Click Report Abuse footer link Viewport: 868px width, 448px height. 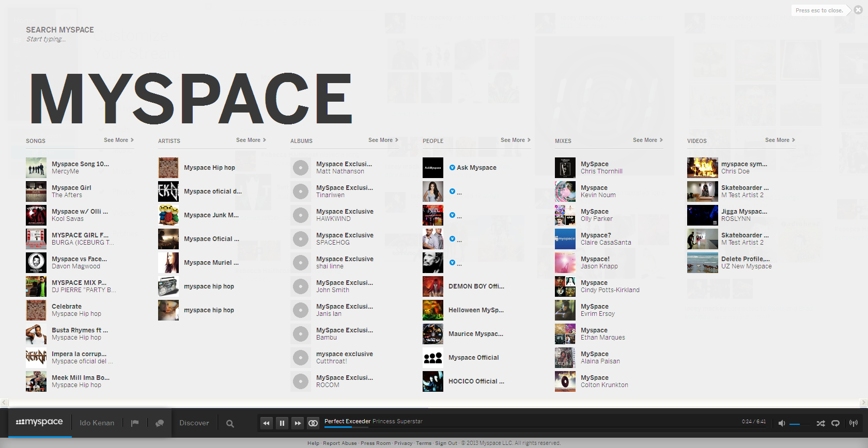(x=340, y=443)
